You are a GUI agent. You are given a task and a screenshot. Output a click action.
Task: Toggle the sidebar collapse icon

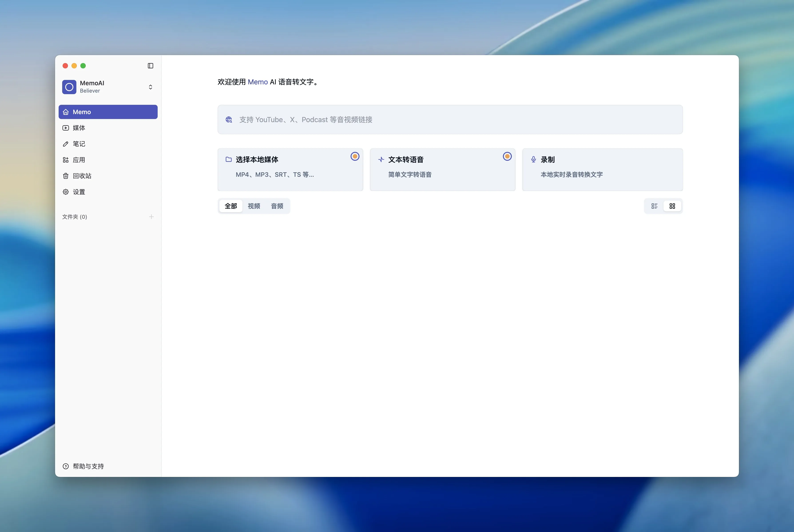click(x=150, y=66)
